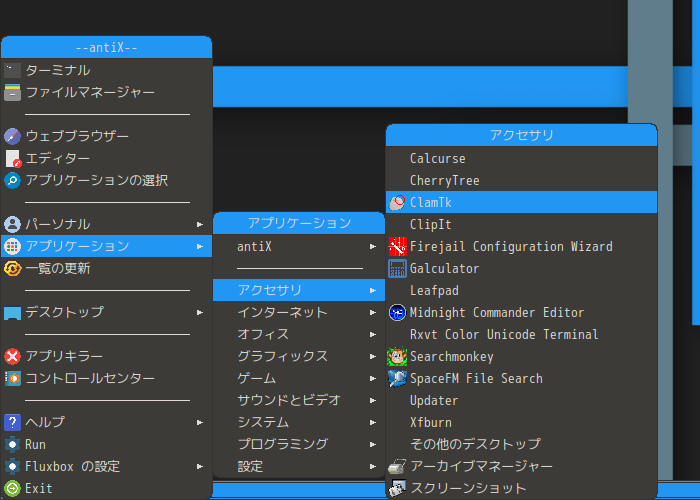Choose the Exit menu entry label
This screenshot has width=700, height=500.
click(x=39, y=488)
